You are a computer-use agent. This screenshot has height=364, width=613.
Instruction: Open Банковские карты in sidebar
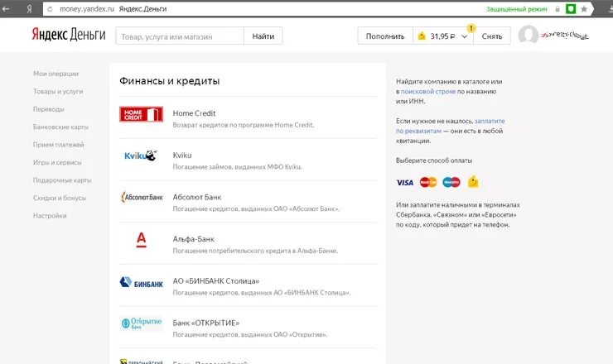click(60, 127)
